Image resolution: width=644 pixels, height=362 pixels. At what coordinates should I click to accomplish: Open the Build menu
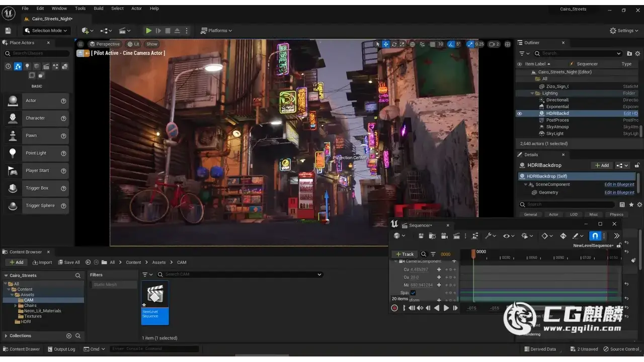[x=99, y=9]
